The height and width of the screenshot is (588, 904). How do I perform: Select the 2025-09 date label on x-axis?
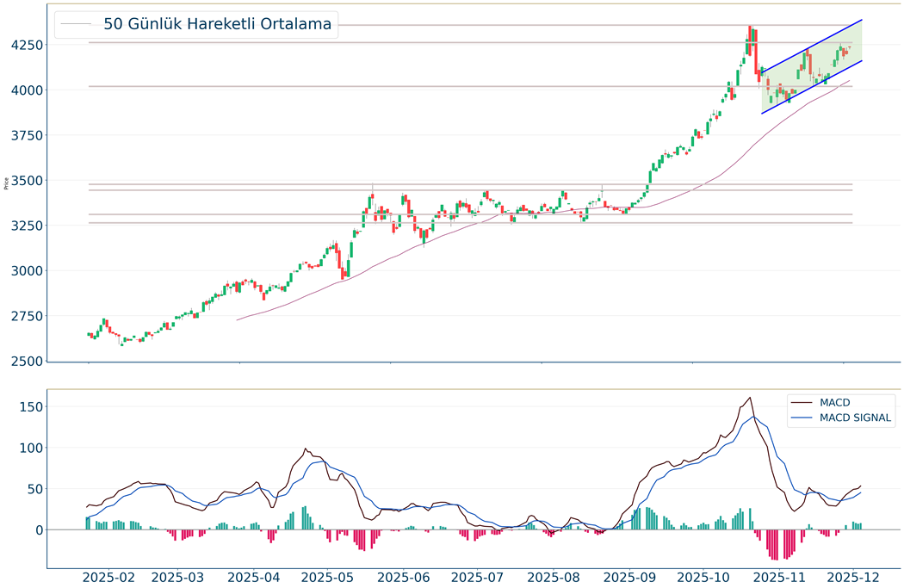[628, 577]
